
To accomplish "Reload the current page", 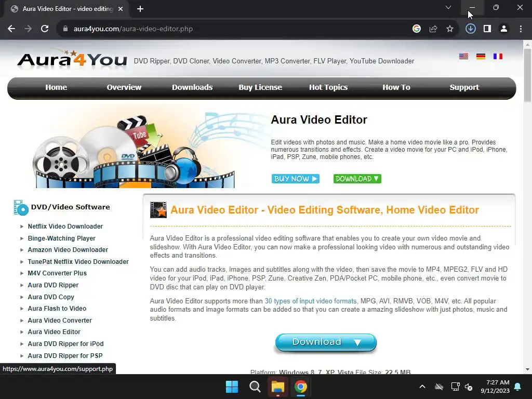I will click(45, 29).
